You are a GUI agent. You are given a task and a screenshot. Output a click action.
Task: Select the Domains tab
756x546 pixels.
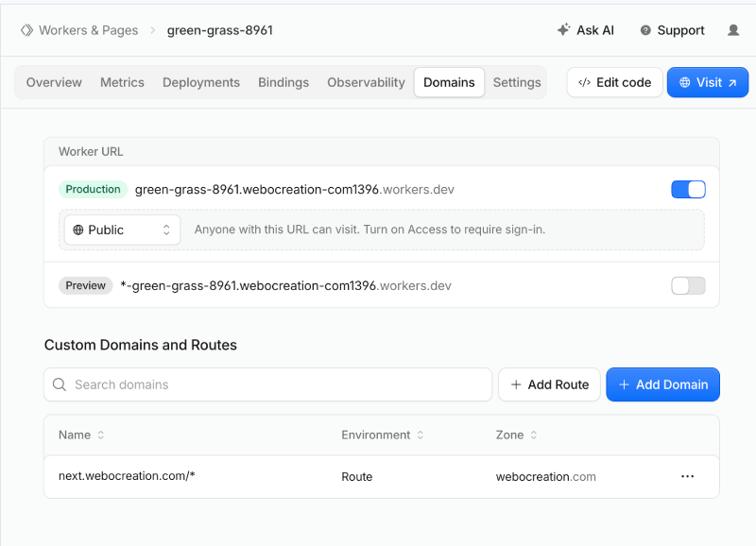pos(449,82)
